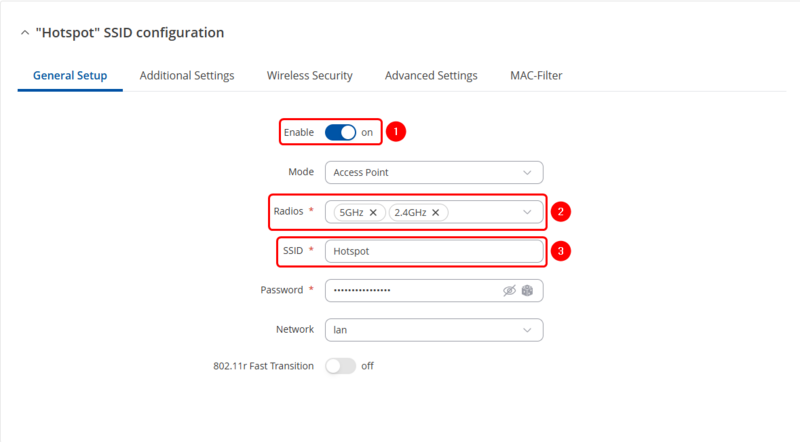This screenshot has width=800, height=442.
Task: Open the Advanced Settings tab
Action: 431,76
